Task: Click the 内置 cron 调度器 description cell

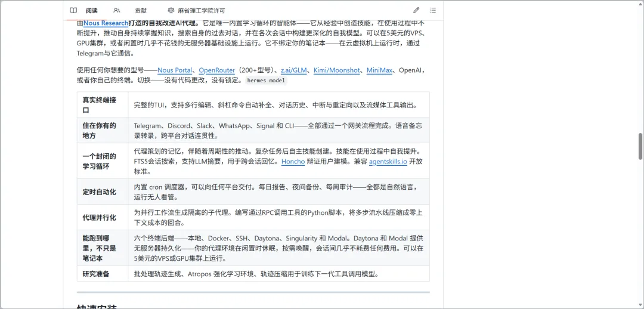Action: [x=279, y=192]
